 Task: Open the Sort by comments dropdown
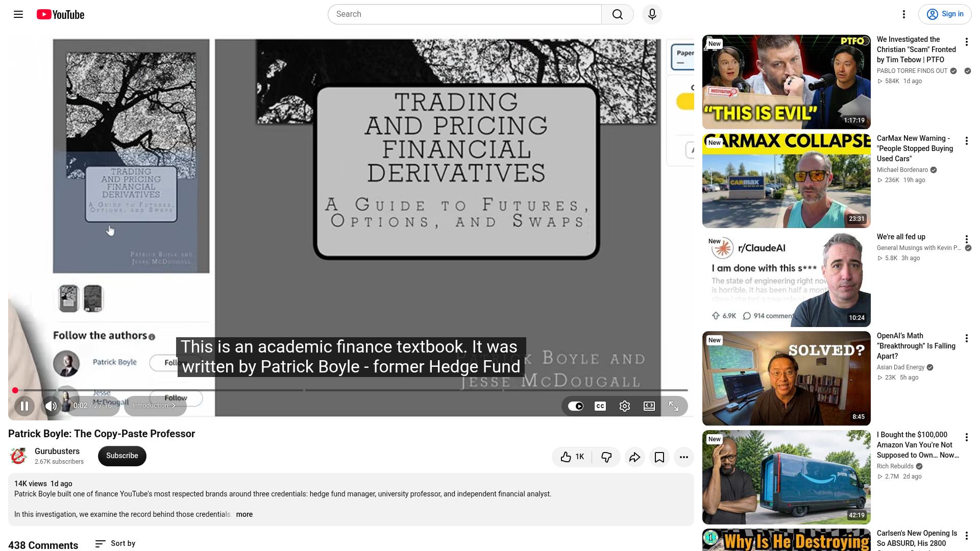[115, 544]
